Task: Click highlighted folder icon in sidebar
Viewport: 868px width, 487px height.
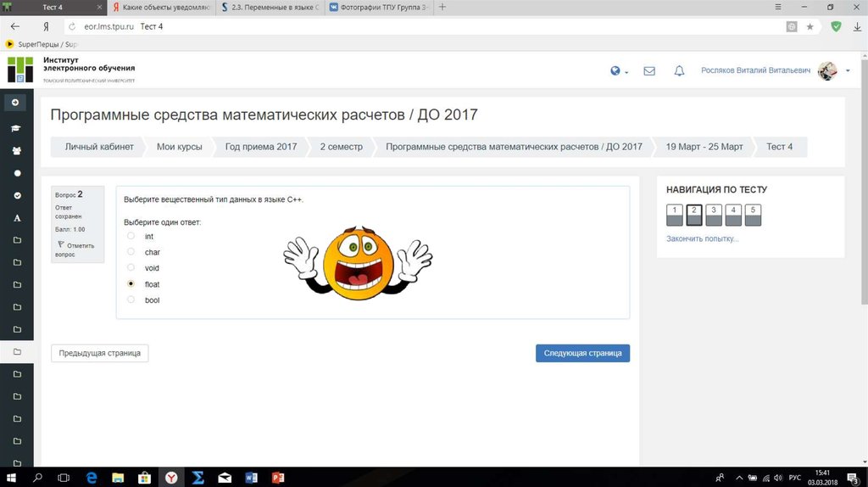Action: click(17, 351)
